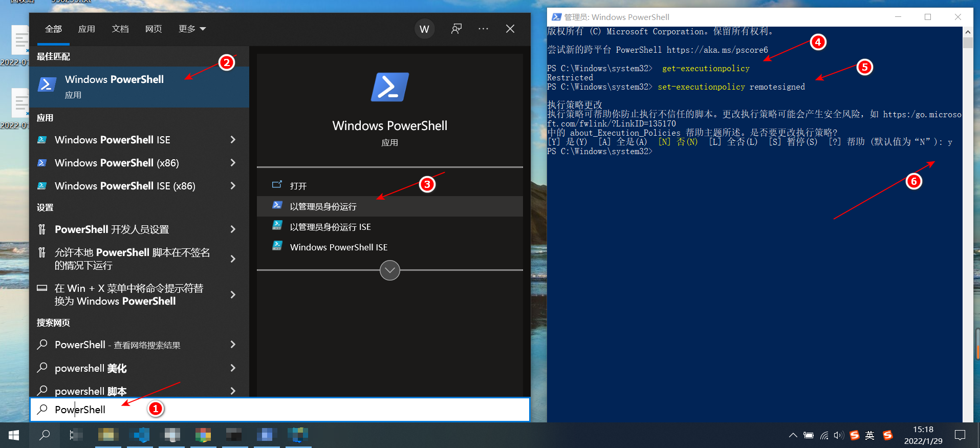Show hidden tray icons caret
The image size is (980, 448).
pos(793,436)
